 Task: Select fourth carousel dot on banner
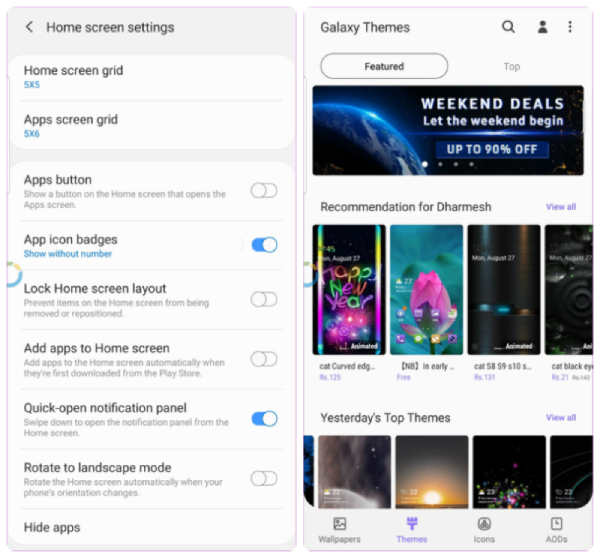(471, 164)
